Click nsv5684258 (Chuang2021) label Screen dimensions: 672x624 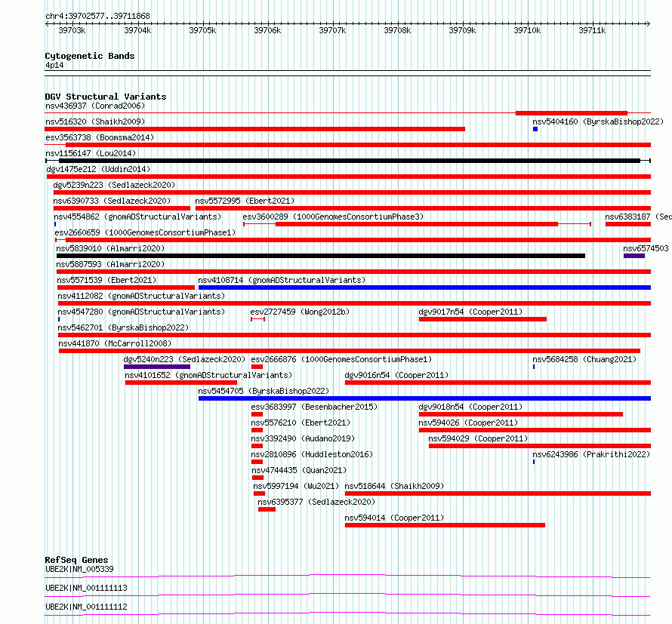coord(584,359)
